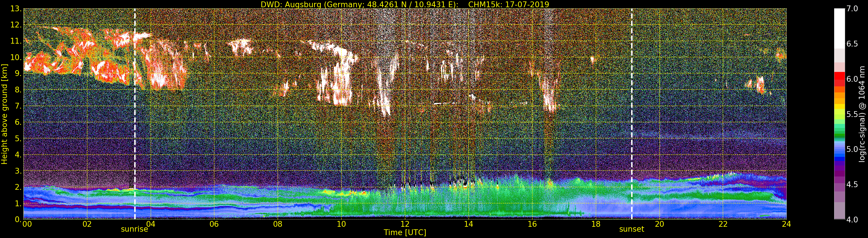The image size is (868, 238).
Task: Click the x-axis tick label '10'
Action: [341, 224]
